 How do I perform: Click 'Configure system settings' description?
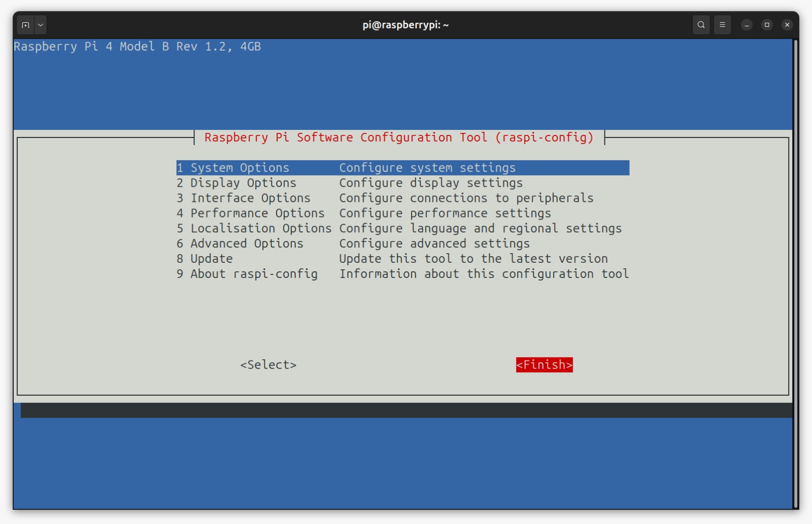(427, 168)
